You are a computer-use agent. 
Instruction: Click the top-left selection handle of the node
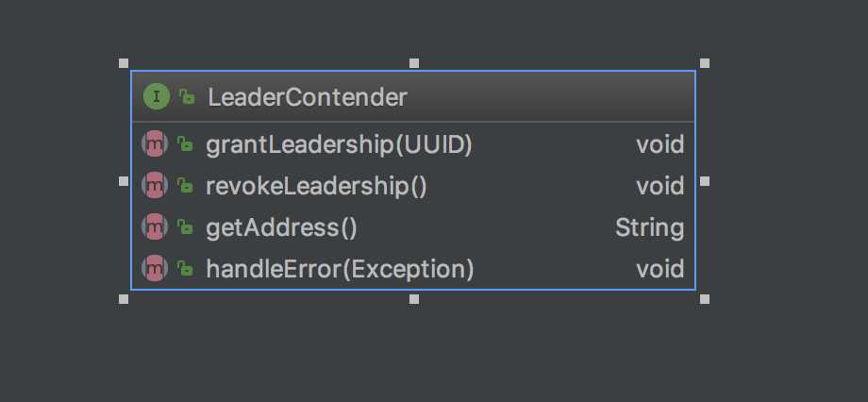[124, 63]
